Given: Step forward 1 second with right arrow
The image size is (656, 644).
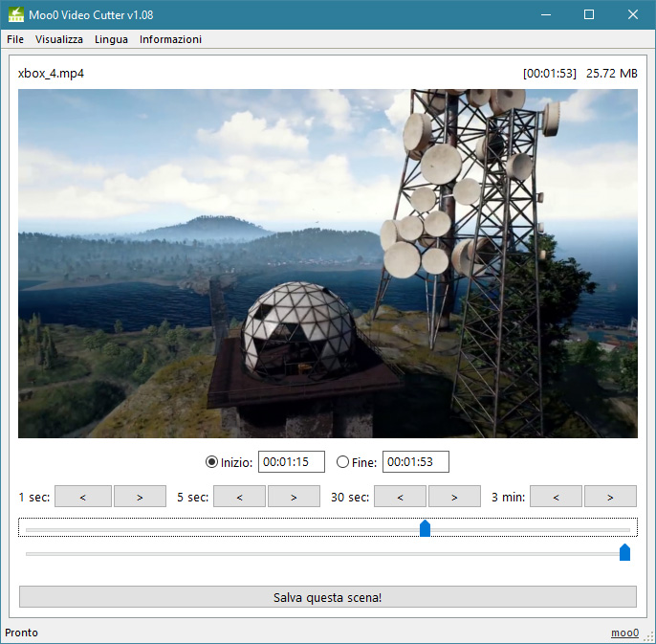Looking at the screenshot, I should tap(140, 497).
